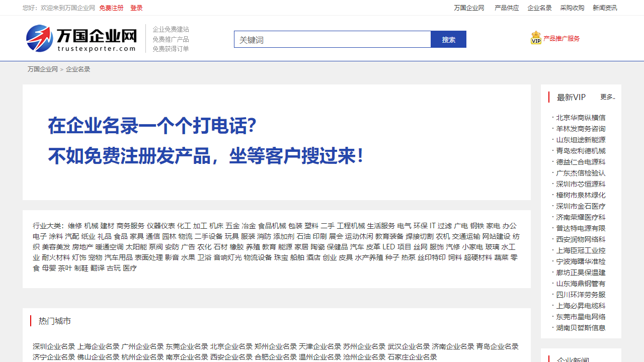The height and width of the screenshot is (362, 644).
Task: Click 万国企业网 in the breadcrumb
Action: tap(42, 69)
